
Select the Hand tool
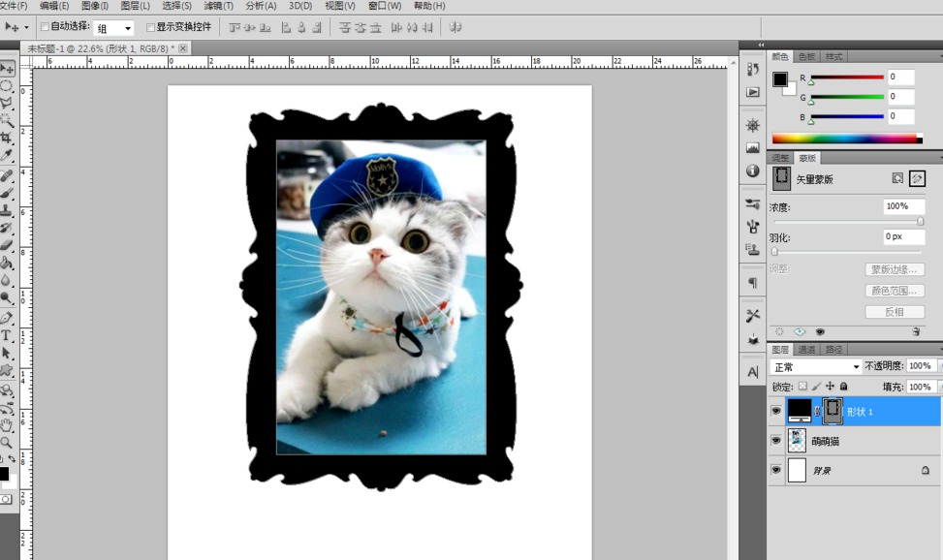7,426
